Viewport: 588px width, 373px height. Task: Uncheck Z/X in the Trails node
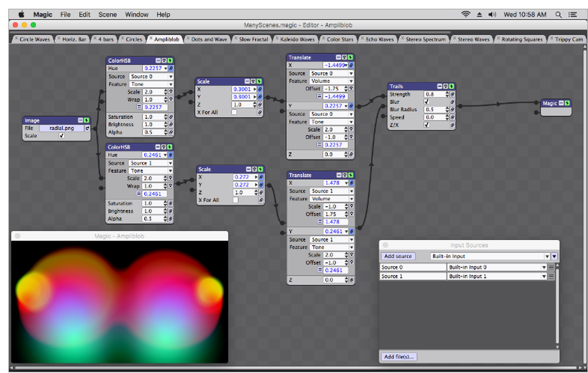426,125
